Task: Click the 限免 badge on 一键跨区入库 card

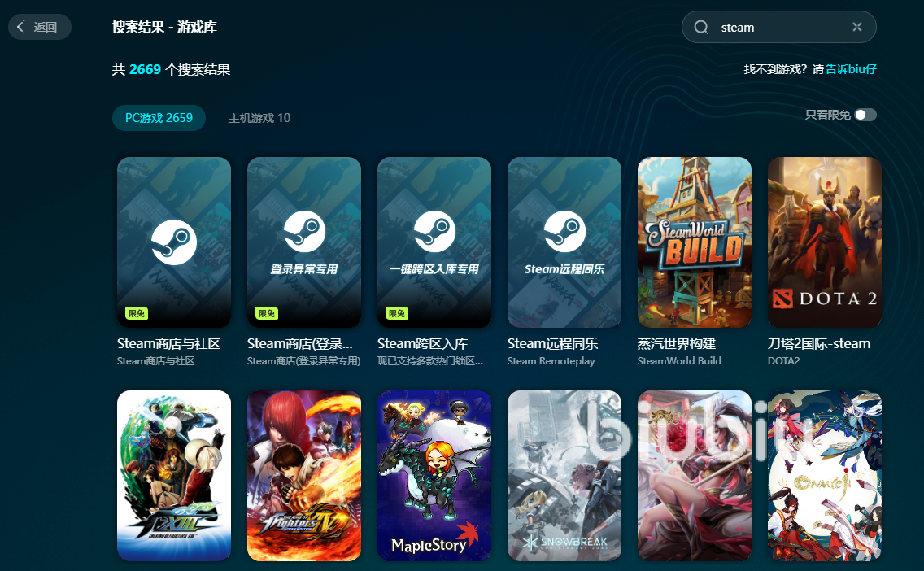Action: [x=397, y=313]
